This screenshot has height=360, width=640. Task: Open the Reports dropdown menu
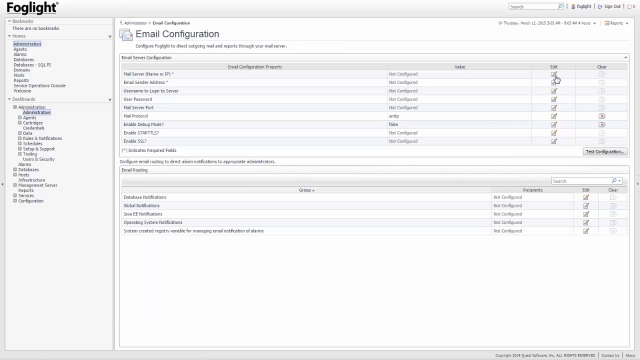pyautogui.click(x=616, y=23)
